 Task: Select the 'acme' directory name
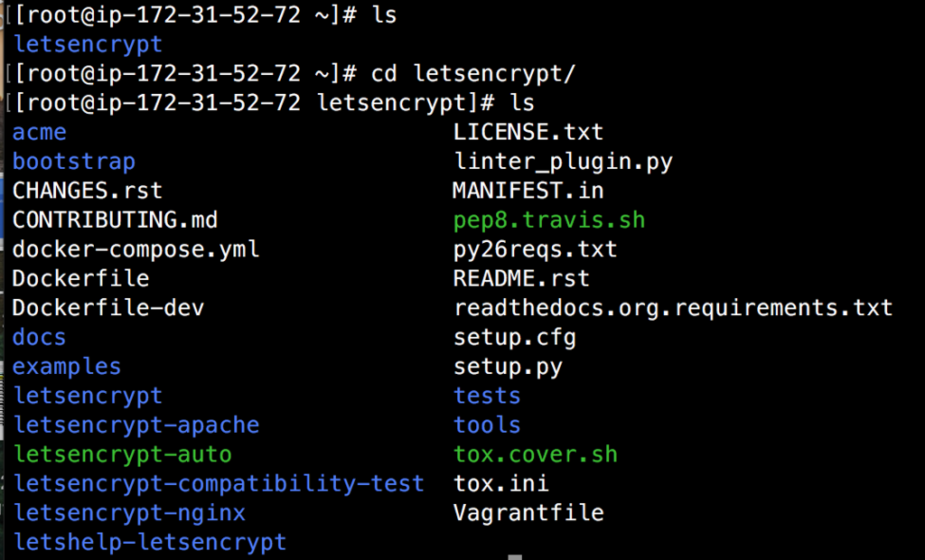click(x=39, y=132)
